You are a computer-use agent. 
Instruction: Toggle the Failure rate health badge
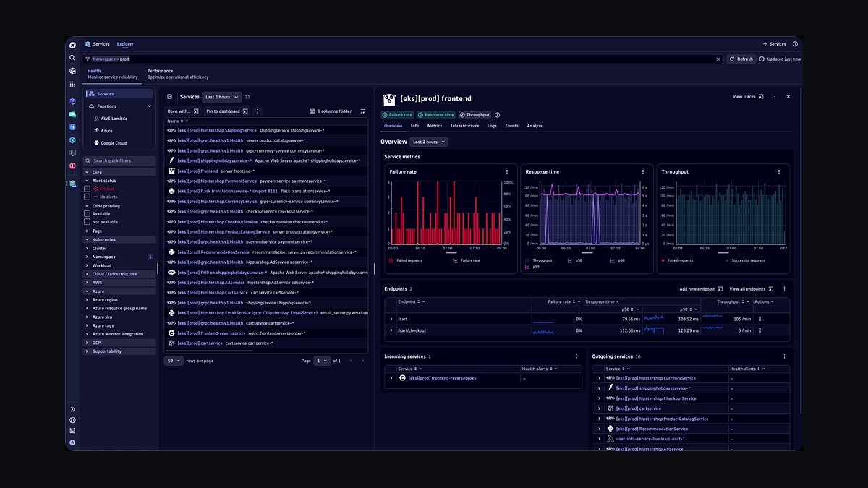click(397, 115)
